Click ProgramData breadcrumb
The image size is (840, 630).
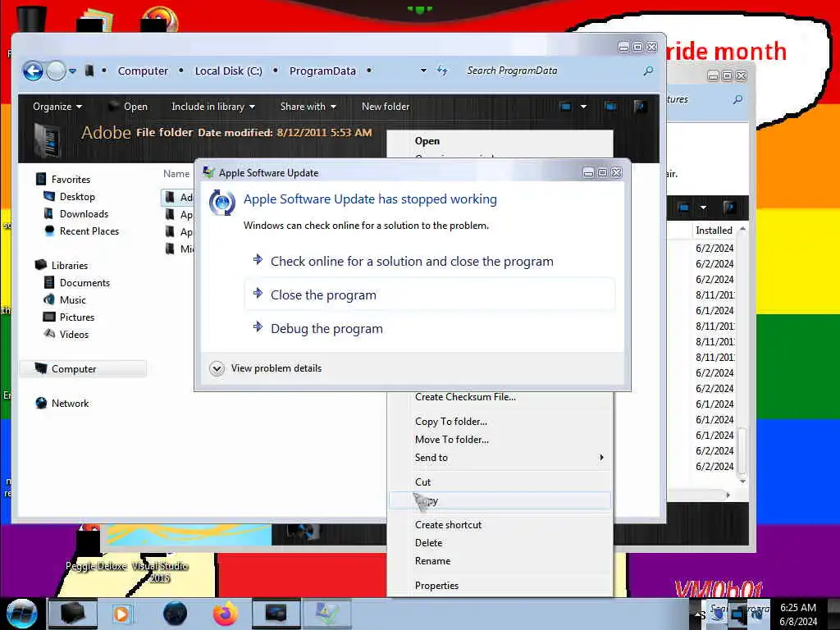click(322, 71)
